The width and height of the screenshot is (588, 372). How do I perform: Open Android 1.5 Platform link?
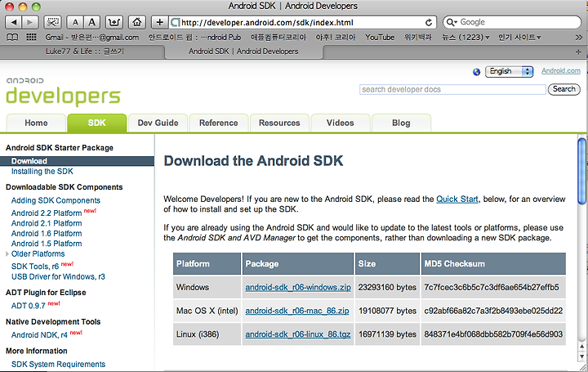[x=47, y=244]
